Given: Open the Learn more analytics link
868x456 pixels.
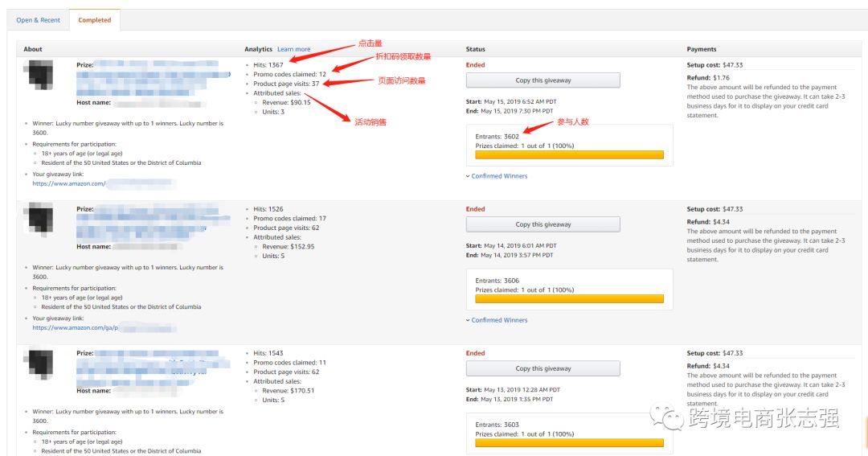Looking at the screenshot, I should (x=294, y=49).
